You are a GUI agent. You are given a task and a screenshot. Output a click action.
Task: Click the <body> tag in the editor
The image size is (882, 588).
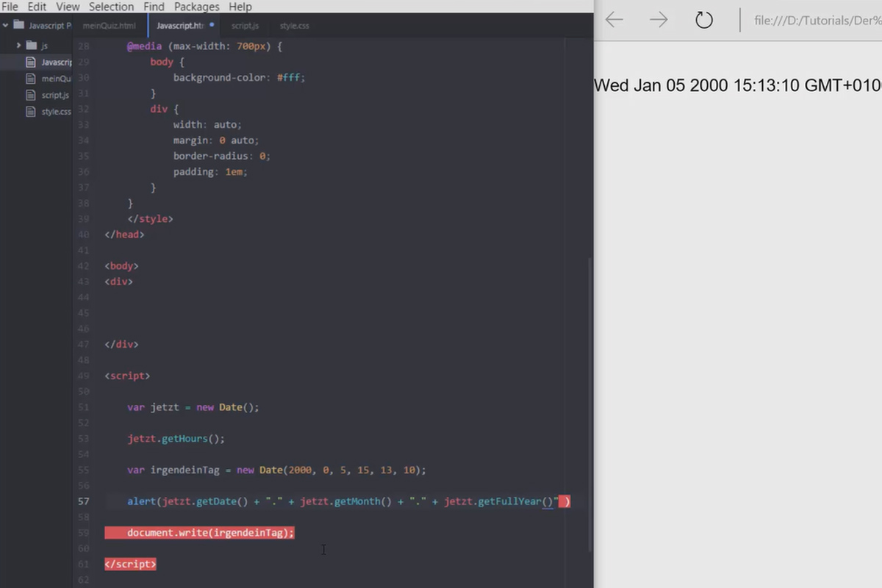pyautogui.click(x=121, y=266)
